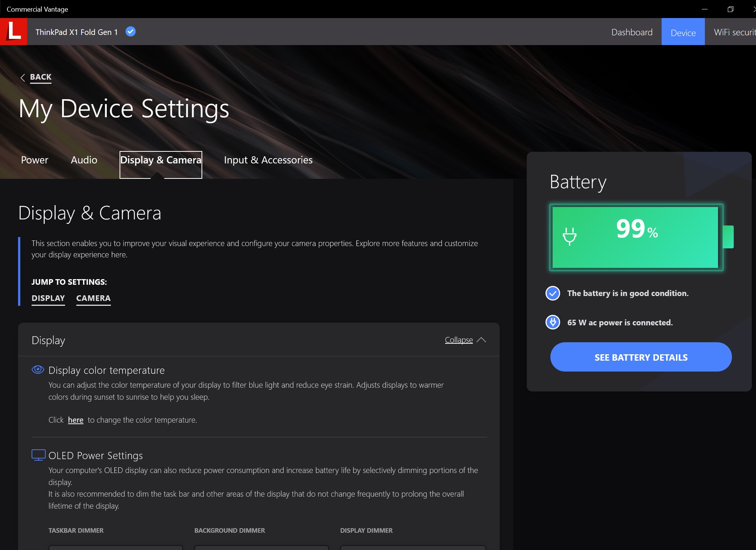
Task: Click the eye icon for color temperature
Action: click(38, 370)
